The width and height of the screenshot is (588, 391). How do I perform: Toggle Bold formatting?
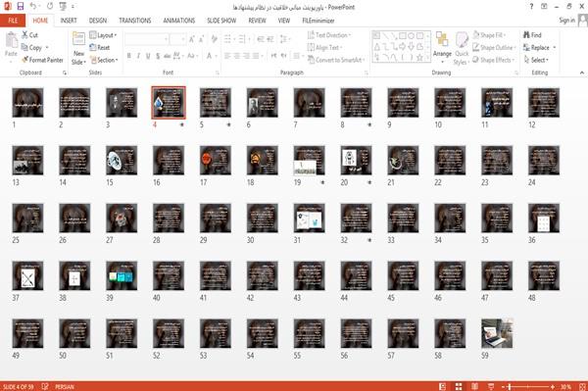click(129, 56)
